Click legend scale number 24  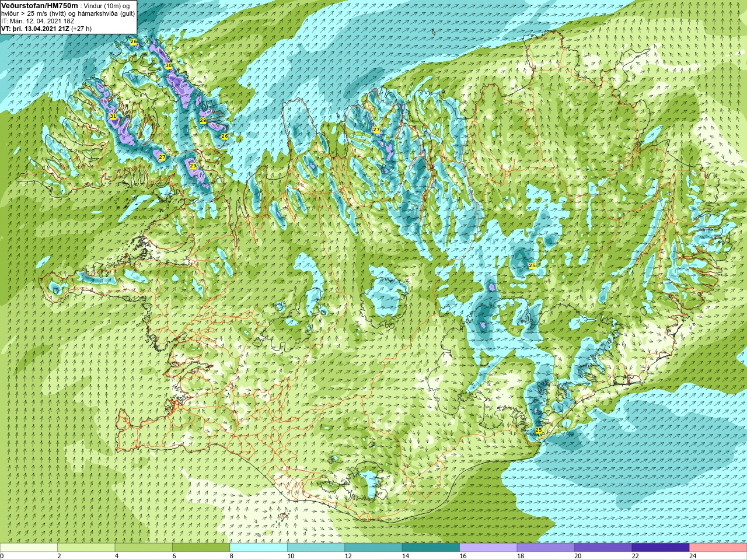coord(693,556)
